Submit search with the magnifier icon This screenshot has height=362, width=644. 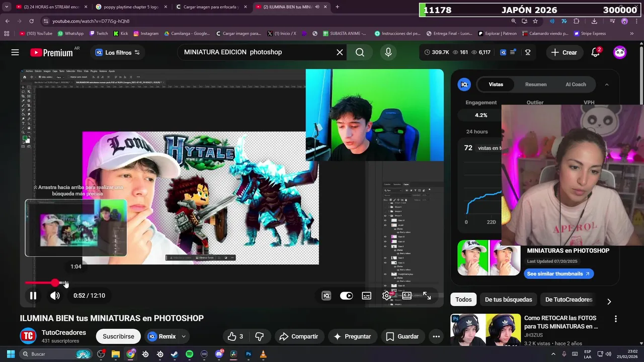pyautogui.click(x=360, y=52)
